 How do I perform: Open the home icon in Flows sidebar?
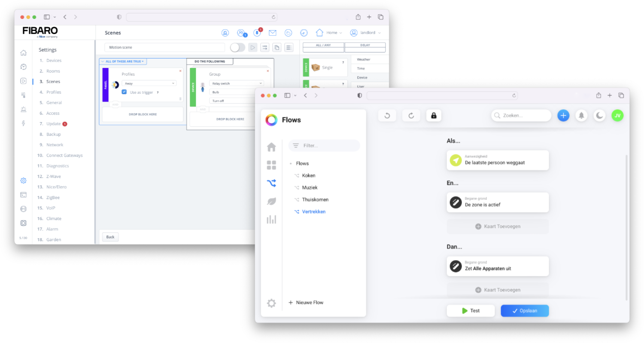(271, 147)
